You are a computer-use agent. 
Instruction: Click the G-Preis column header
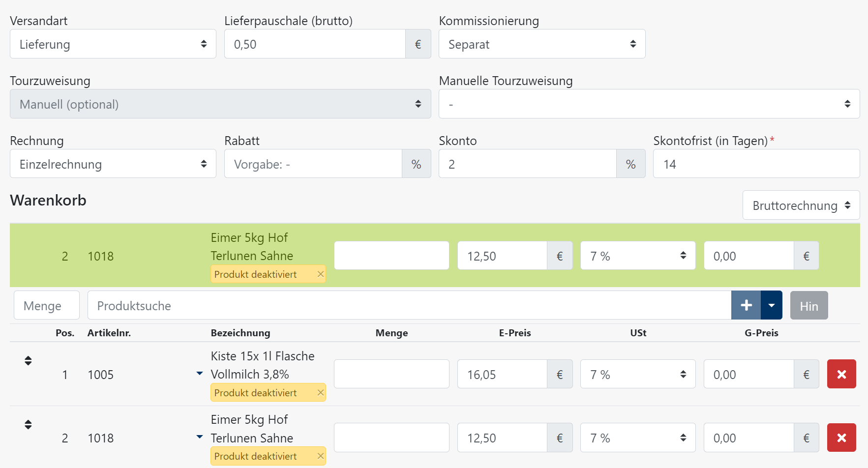point(761,333)
